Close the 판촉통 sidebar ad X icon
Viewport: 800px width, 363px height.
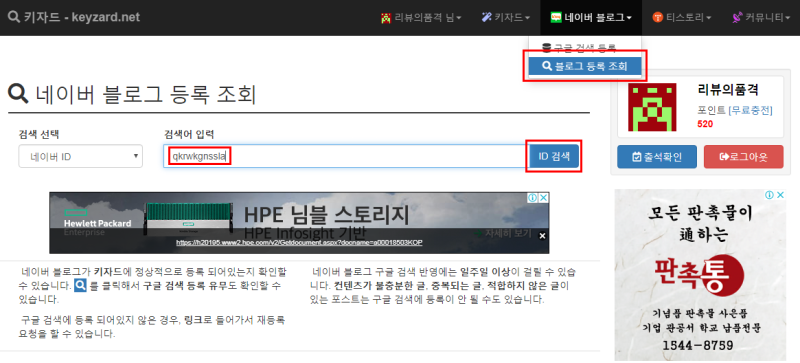781,195
